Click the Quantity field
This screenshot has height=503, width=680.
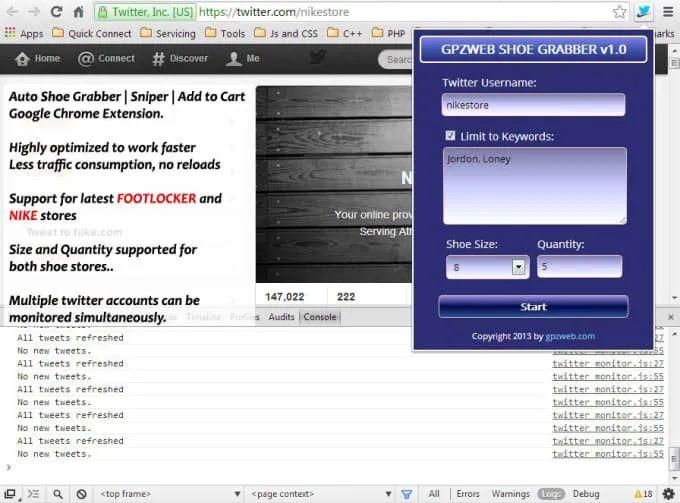pyautogui.click(x=579, y=266)
